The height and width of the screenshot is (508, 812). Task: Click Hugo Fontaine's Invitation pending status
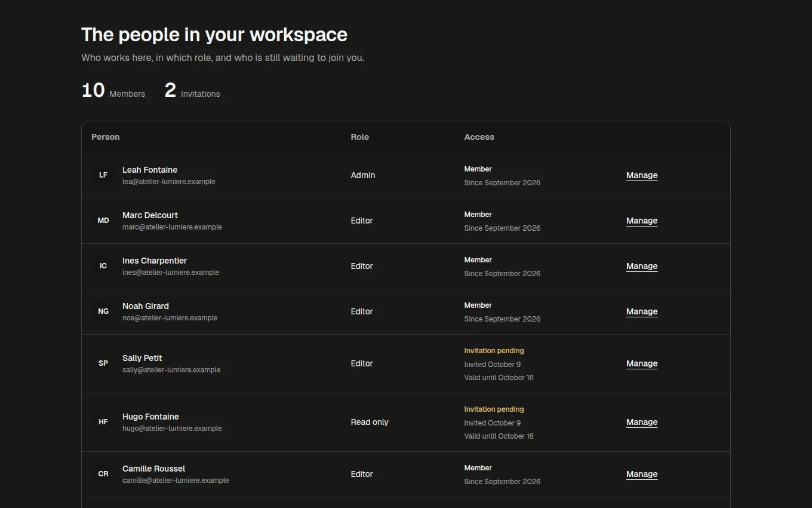[494, 409]
